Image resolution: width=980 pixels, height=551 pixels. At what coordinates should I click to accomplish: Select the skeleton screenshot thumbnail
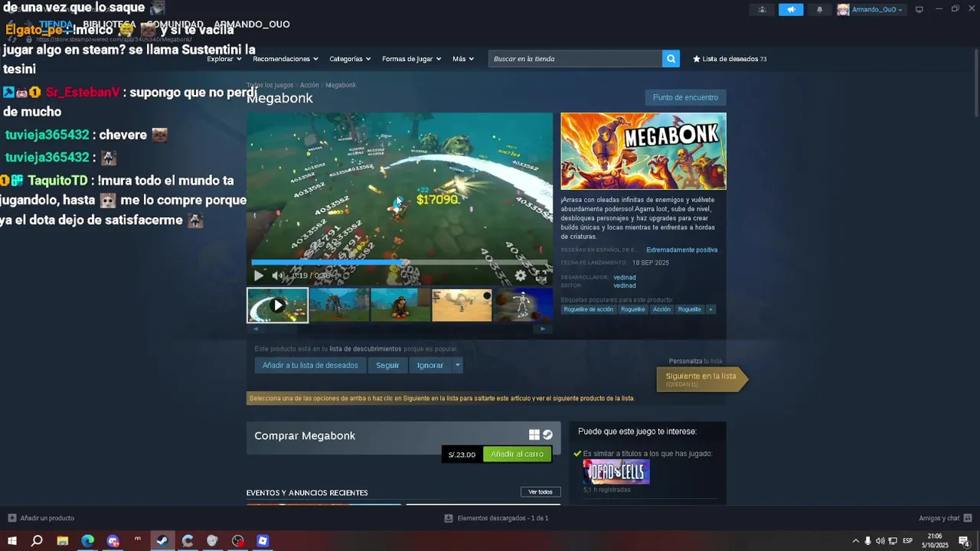tap(523, 305)
